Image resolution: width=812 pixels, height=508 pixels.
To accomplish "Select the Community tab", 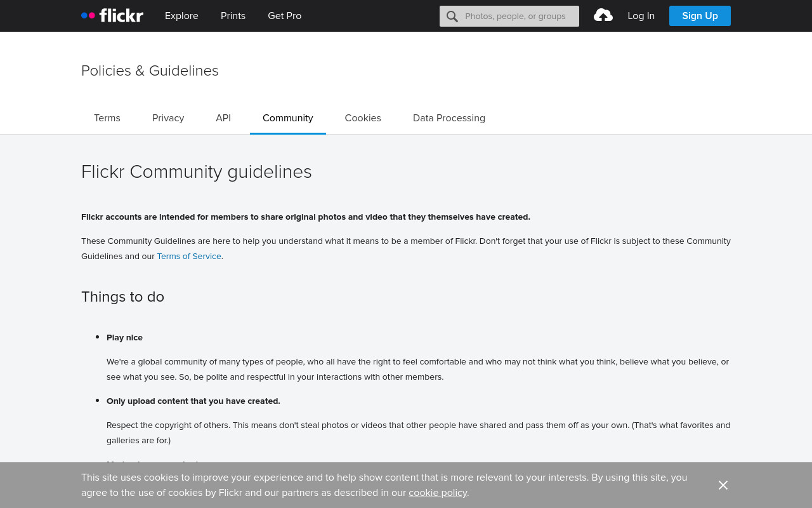I will point(288,118).
